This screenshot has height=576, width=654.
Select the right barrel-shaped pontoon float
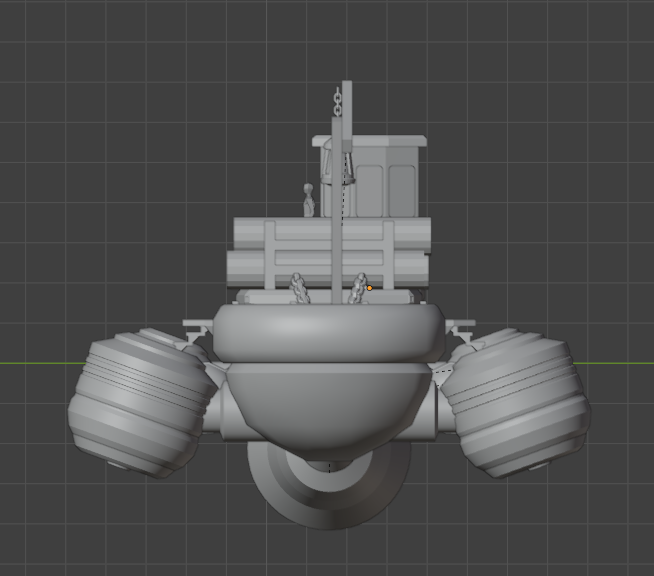coord(516,404)
